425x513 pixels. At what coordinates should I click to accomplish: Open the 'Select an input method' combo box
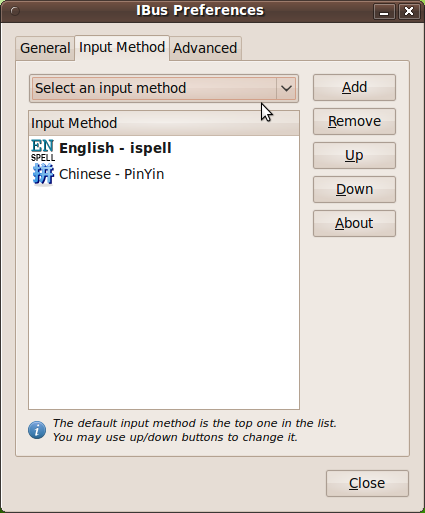tap(164, 88)
